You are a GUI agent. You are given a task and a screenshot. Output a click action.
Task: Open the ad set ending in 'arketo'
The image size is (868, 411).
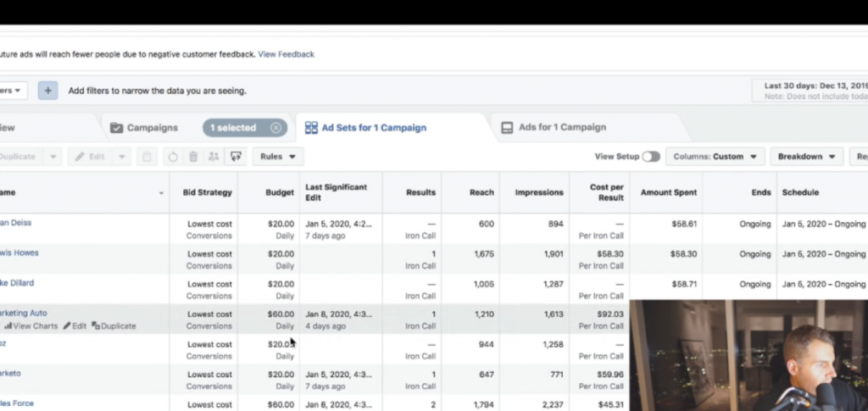pos(10,374)
